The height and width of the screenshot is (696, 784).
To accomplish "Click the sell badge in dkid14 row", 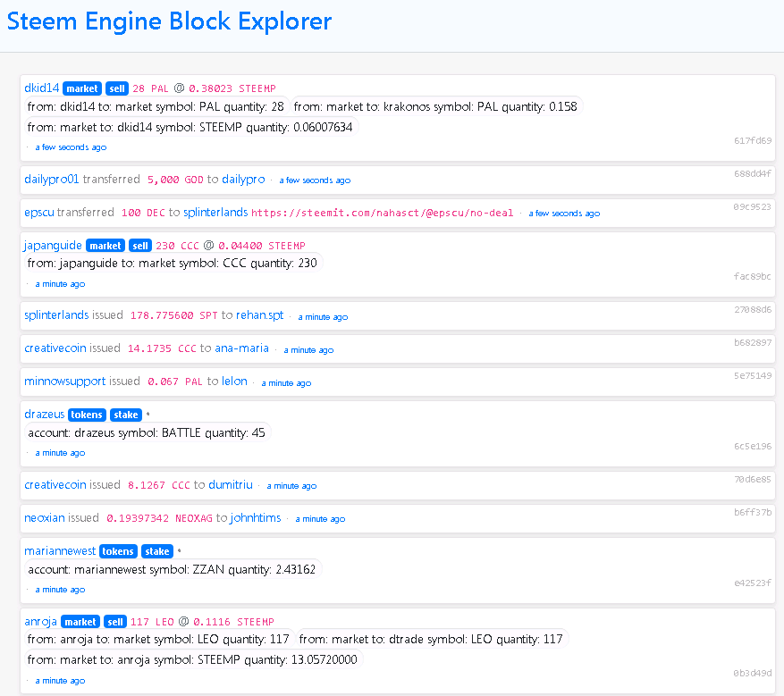I will pos(117,88).
